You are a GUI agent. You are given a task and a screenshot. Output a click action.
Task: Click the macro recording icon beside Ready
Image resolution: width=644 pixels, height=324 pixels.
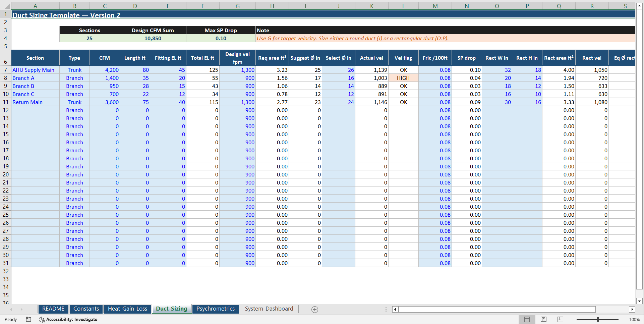click(x=28, y=319)
